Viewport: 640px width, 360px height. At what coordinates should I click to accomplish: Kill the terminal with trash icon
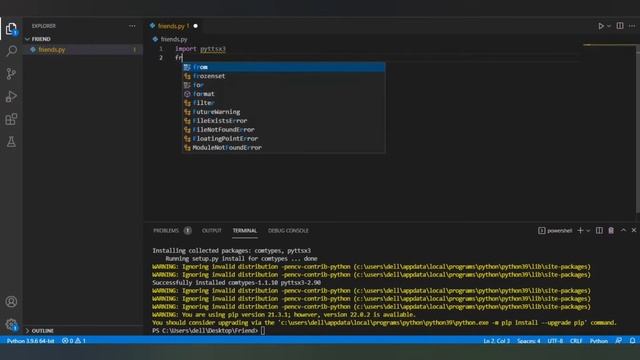(x=611, y=231)
